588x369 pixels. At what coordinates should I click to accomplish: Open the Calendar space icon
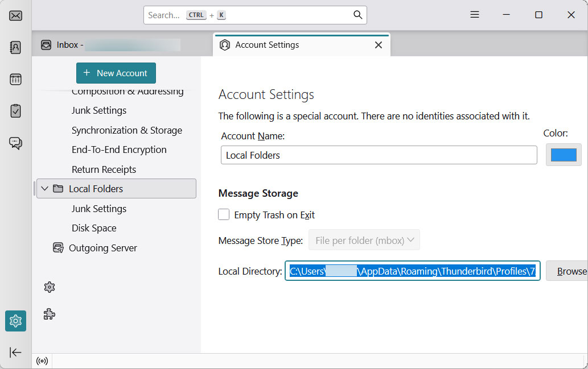tap(16, 80)
